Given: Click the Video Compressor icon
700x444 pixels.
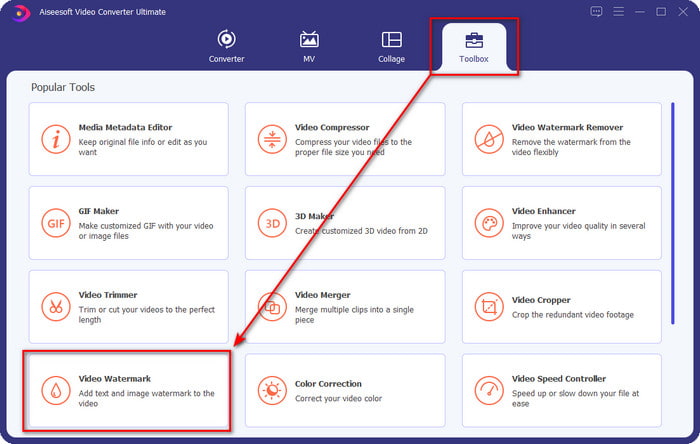Looking at the screenshot, I should pyautogui.click(x=272, y=139).
